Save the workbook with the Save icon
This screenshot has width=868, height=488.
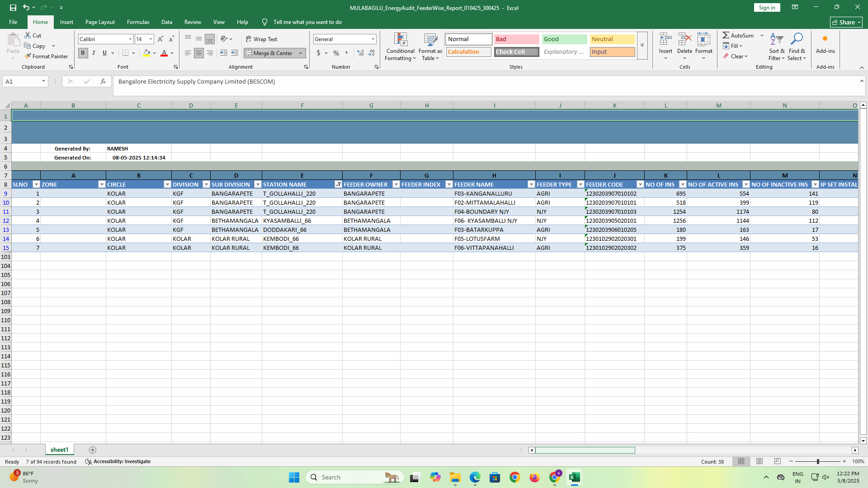coord(13,8)
